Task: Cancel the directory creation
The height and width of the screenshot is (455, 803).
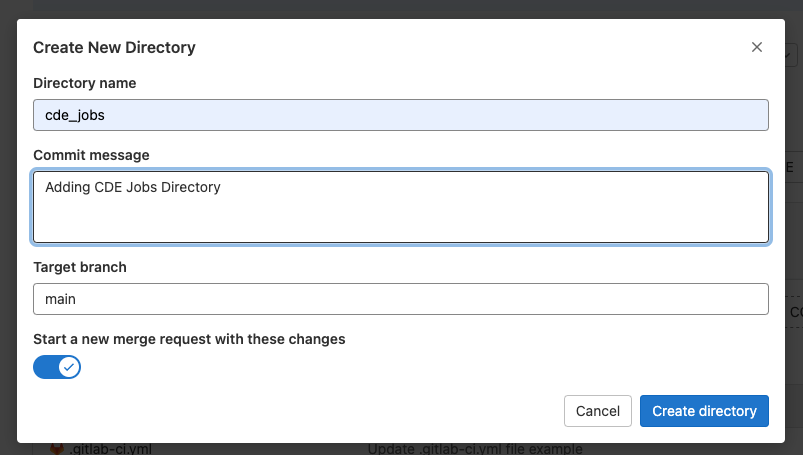Action: pyautogui.click(x=598, y=411)
